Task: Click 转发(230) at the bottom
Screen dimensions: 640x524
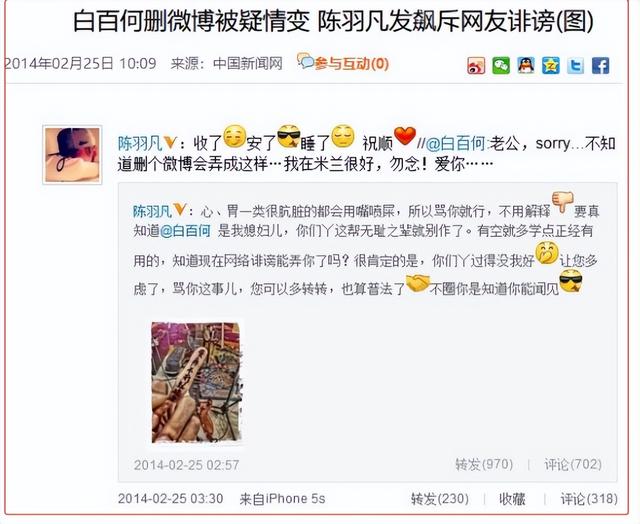Action: coord(440,499)
